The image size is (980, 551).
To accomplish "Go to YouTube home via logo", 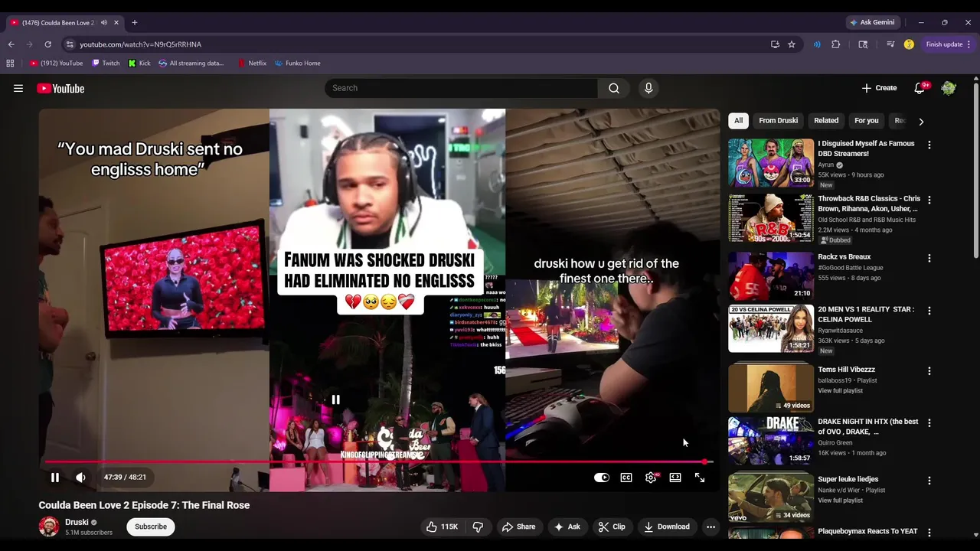I will tap(60, 89).
